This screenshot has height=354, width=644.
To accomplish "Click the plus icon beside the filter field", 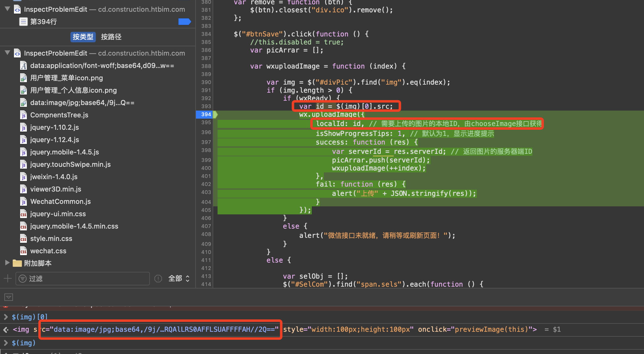I will pos(8,279).
